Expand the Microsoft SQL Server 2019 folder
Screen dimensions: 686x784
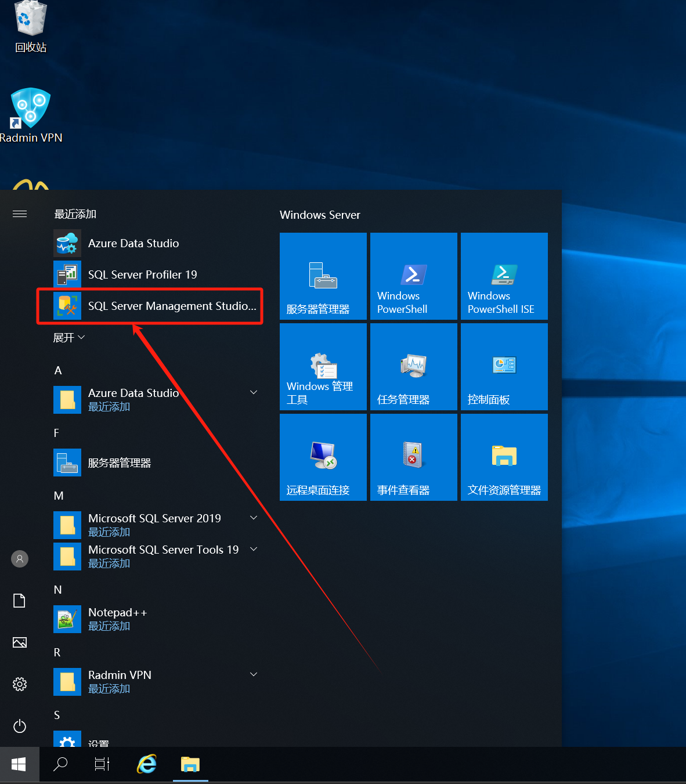[x=254, y=518]
